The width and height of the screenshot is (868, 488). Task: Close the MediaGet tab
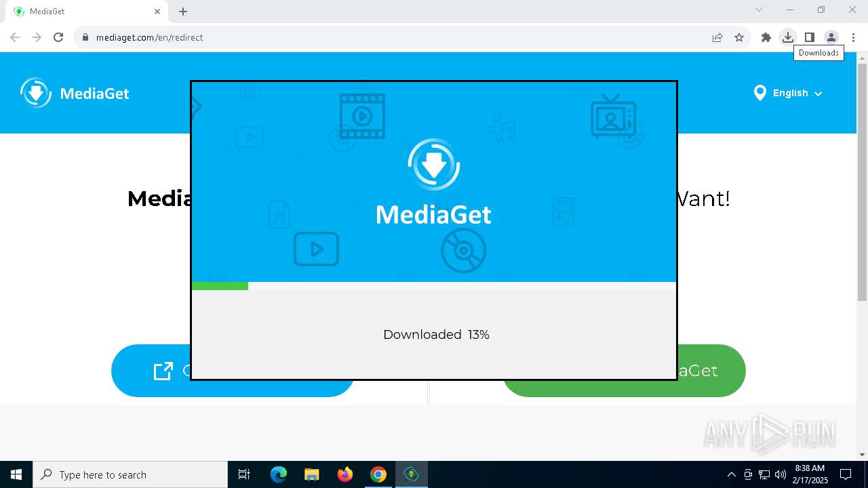tap(157, 12)
